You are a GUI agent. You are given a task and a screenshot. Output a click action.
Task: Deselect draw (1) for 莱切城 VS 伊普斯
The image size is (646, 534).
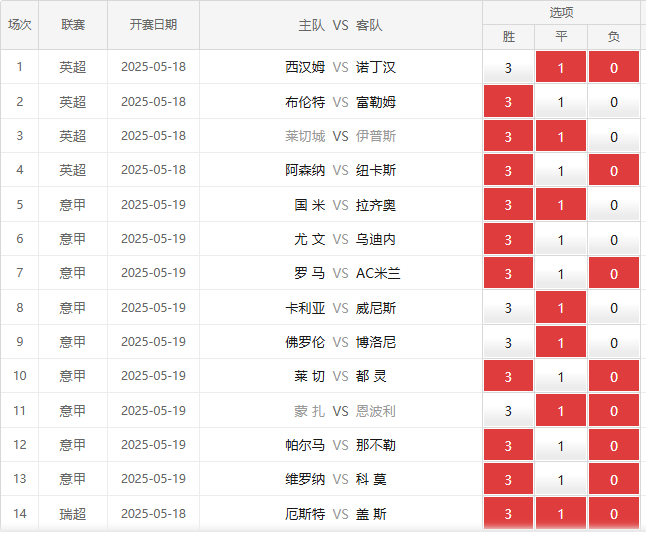point(561,136)
